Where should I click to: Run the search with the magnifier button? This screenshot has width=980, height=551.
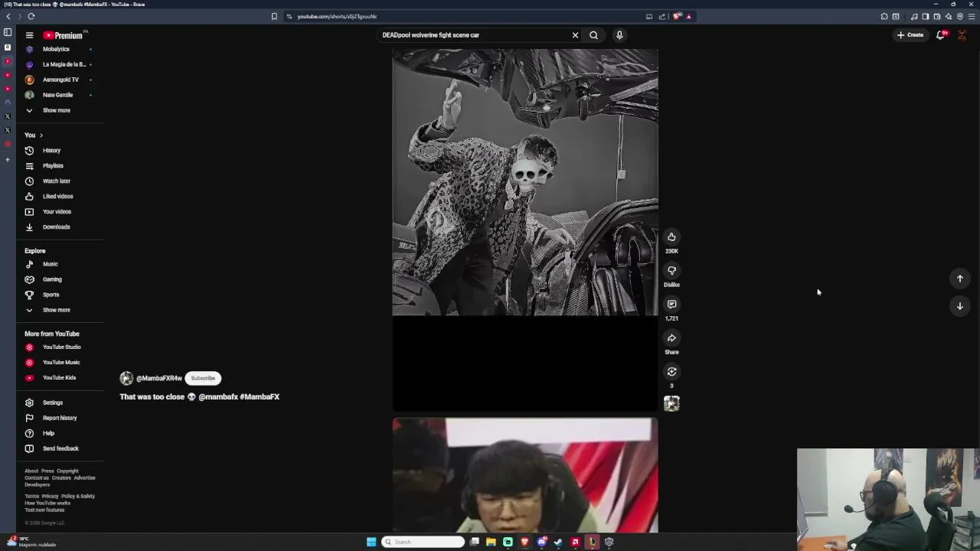pos(593,35)
